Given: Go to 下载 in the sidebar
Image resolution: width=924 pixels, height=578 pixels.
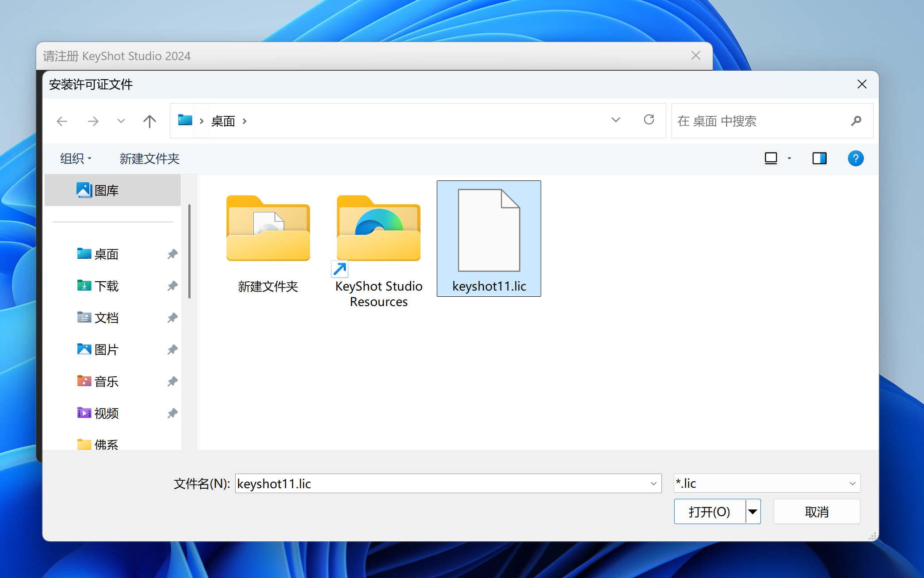Looking at the screenshot, I should coord(106,286).
